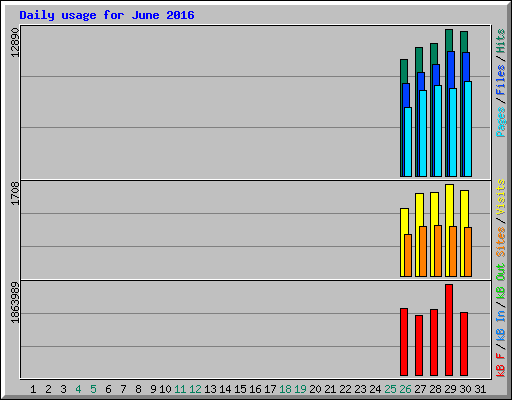Click day 25 on the x-axis
Screen dimensions: 512x400
[390, 389]
